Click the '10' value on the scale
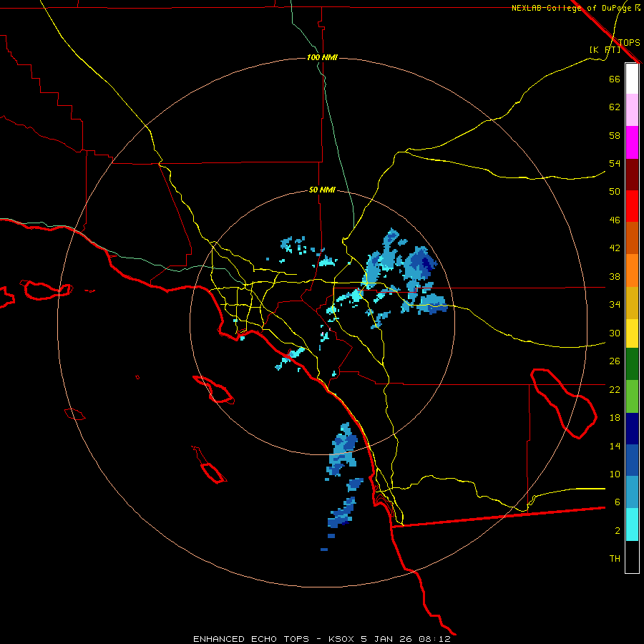The width and height of the screenshot is (644, 644). tap(615, 474)
